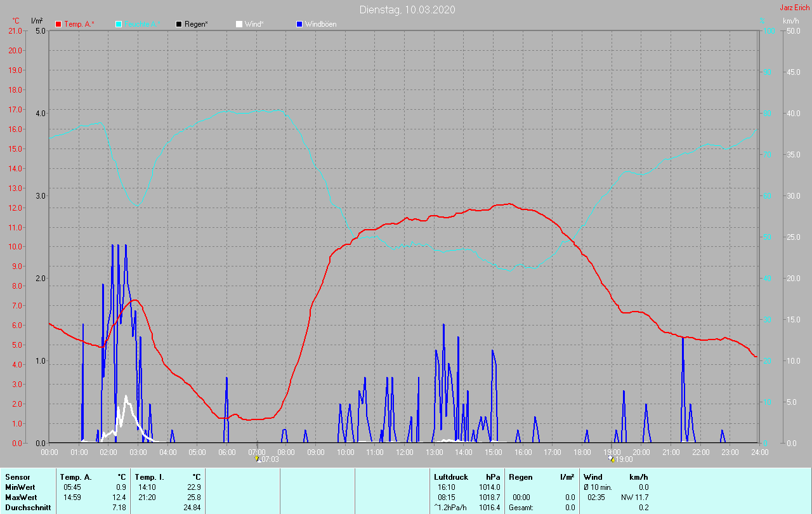Click the cyan Feuchte A. legend square

click(x=119, y=24)
